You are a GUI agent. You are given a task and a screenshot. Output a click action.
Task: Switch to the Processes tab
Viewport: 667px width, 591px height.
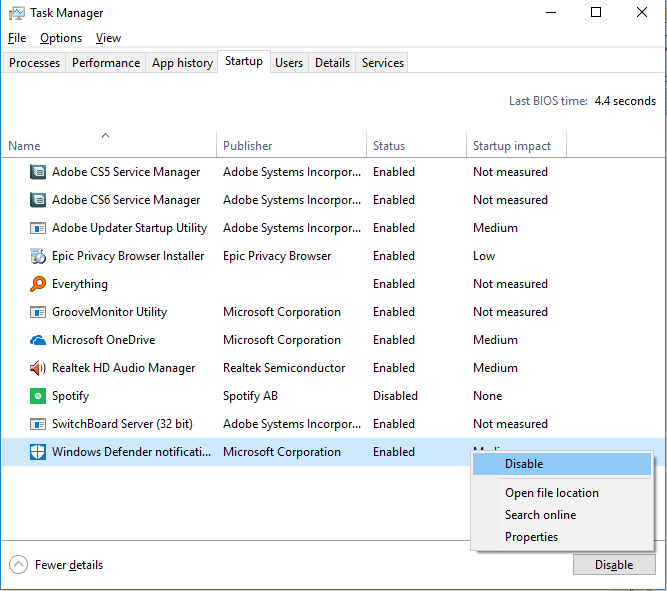pyautogui.click(x=34, y=63)
